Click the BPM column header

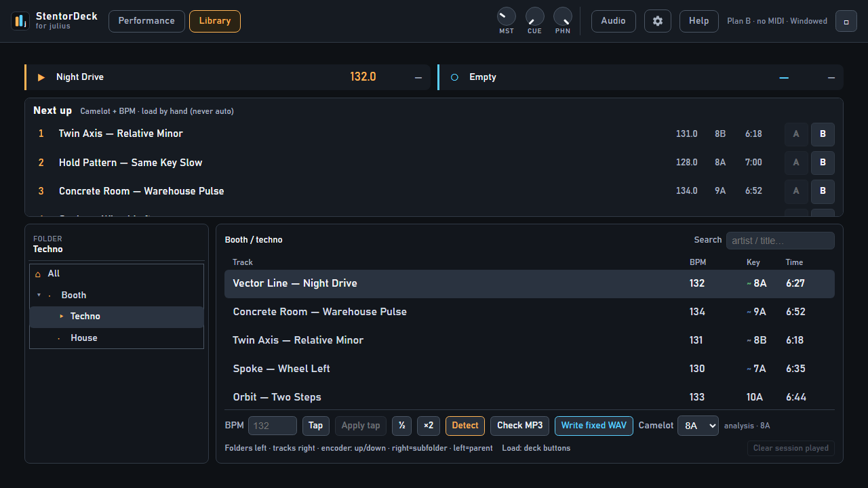[698, 262]
